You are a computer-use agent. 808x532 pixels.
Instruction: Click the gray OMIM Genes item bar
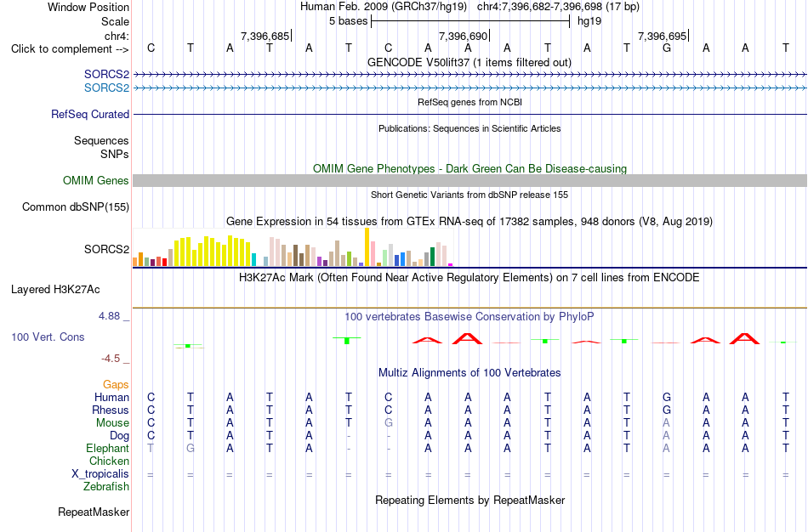click(469, 180)
